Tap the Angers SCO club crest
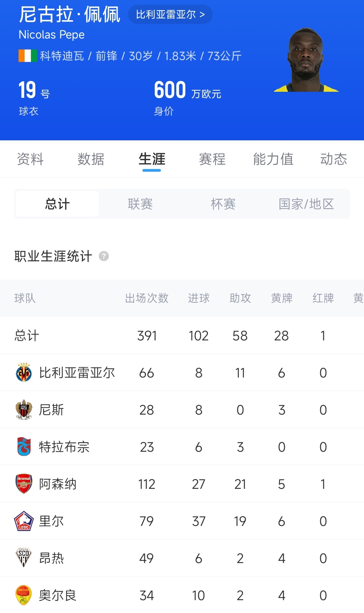364x613 pixels. 24,558
